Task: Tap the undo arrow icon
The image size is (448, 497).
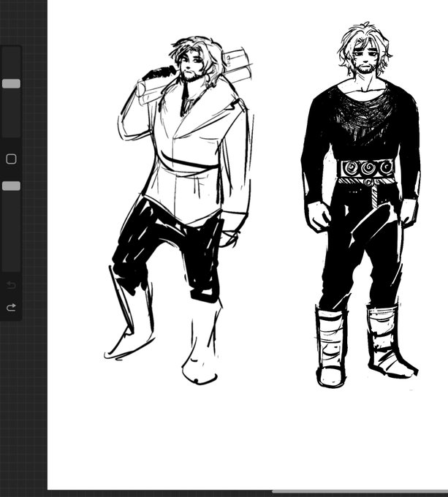Action: [x=12, y=285]
